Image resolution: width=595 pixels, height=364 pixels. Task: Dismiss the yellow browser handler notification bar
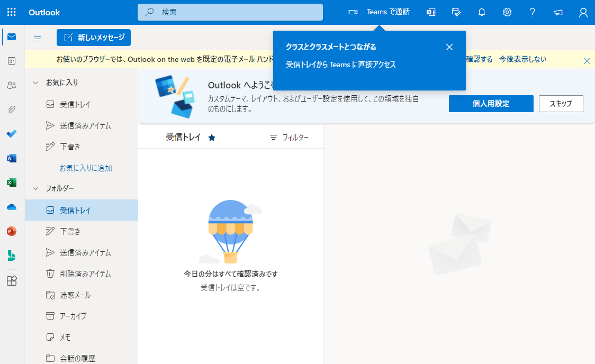pos(587,61)
